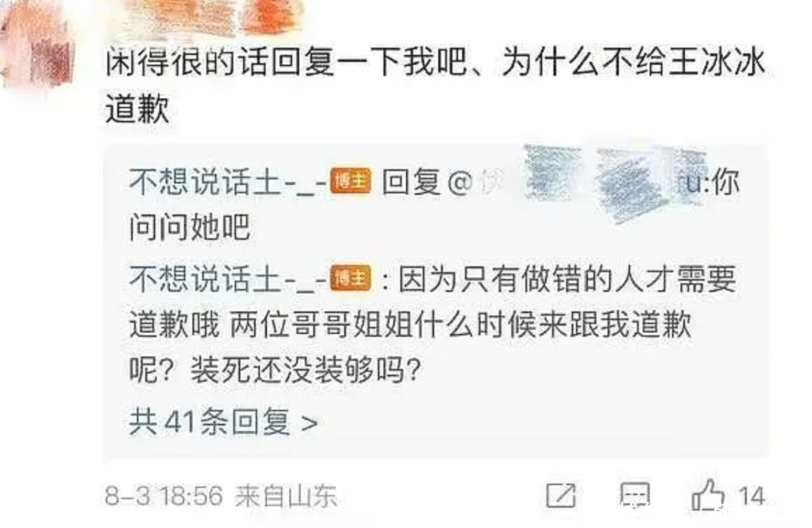Tap 博主 badge before 因为只有做错
Viewport: 812px width, 528px height.
pyautogui.click(x=350, y=278)
